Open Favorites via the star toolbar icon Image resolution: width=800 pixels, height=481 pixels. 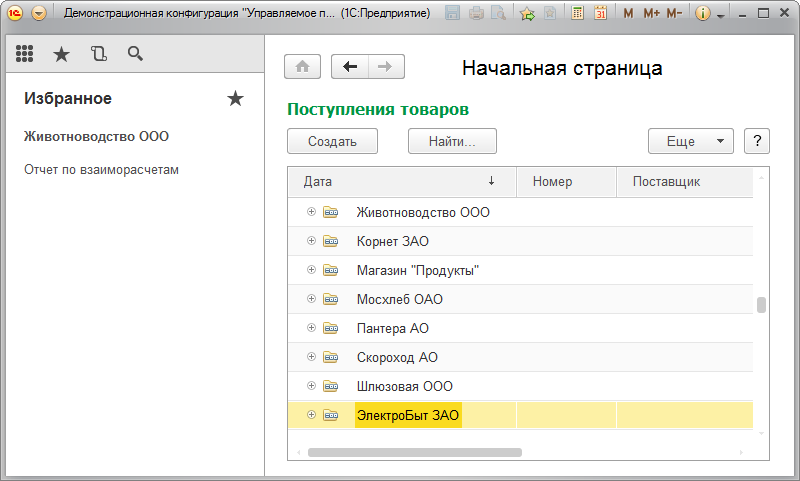tap(61, 55)
